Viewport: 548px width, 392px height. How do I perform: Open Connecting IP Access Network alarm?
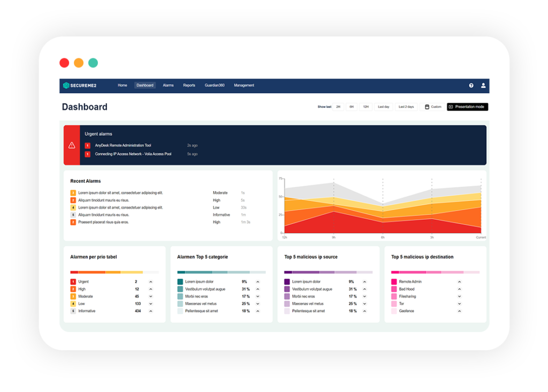133,154
